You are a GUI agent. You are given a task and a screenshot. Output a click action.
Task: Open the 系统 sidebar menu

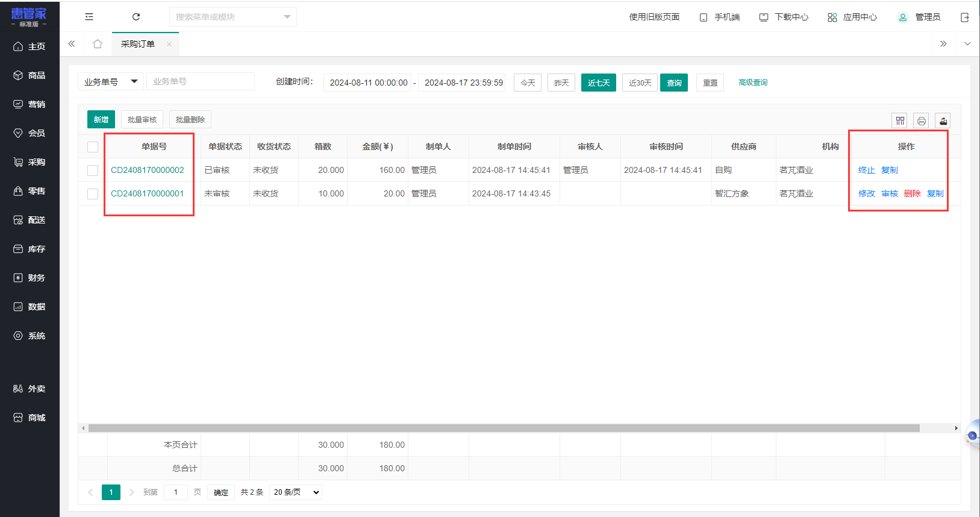30,336
